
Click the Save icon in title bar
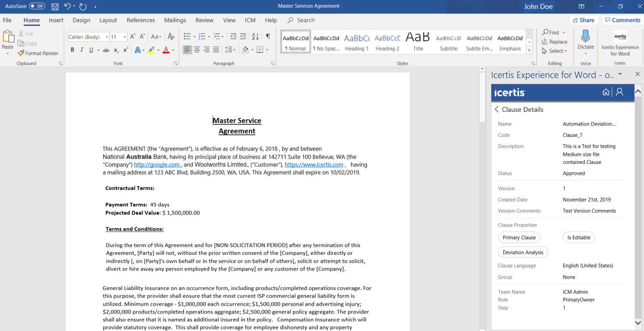click(x=55, y=7)
